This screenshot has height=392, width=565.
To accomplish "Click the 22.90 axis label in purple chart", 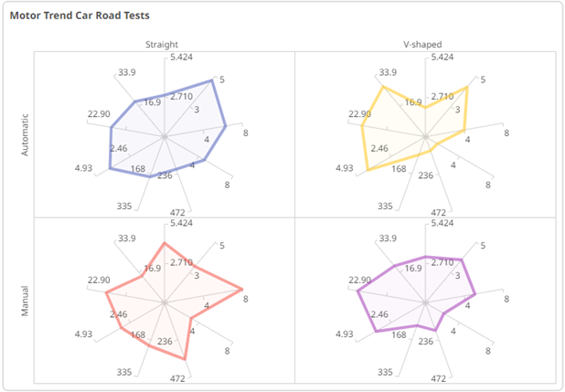I will point(359,280).
